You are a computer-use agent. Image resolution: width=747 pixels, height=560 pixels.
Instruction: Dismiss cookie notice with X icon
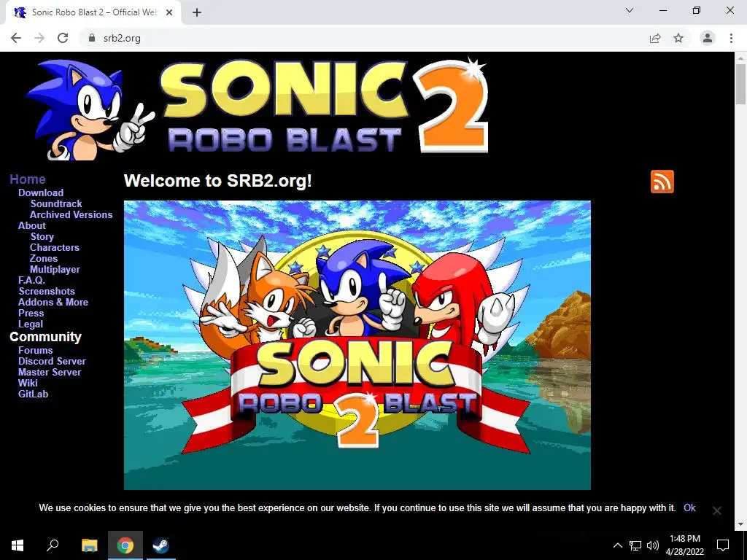point(716,510)
